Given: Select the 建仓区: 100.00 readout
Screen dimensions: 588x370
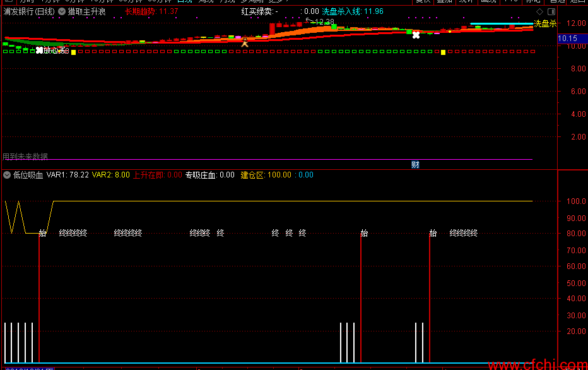Looking at the screenshot, I should click(266, 175).
